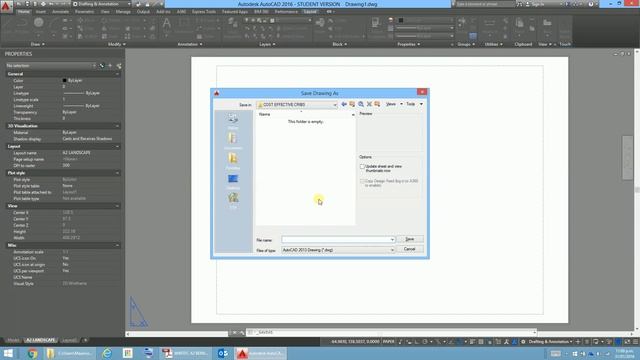Open No selection dropdown in Properties palette
This screenshot has width=640, height=360.
(51, 66)
